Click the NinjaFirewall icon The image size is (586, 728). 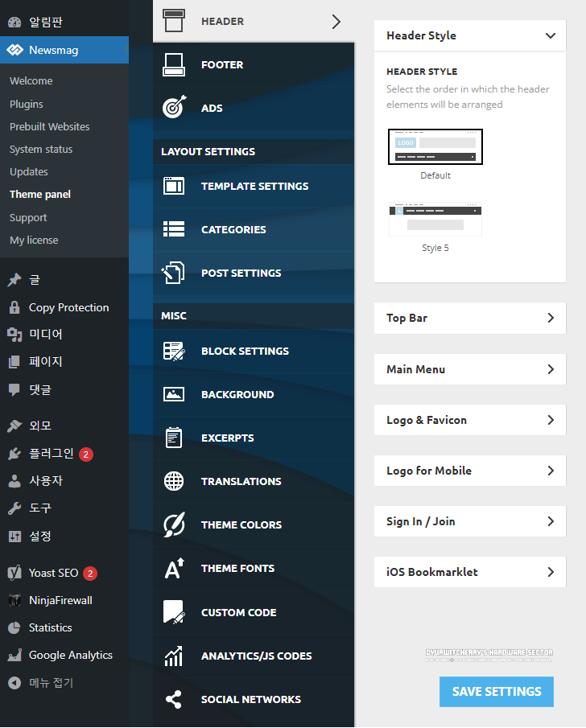pyautogui.click(x=14, y=600)
